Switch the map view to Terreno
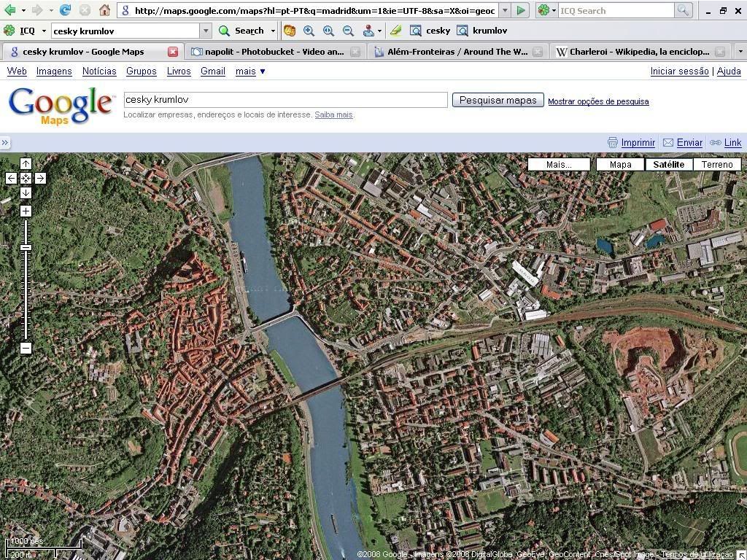747x560 pixels. click(x=716, y=164)
